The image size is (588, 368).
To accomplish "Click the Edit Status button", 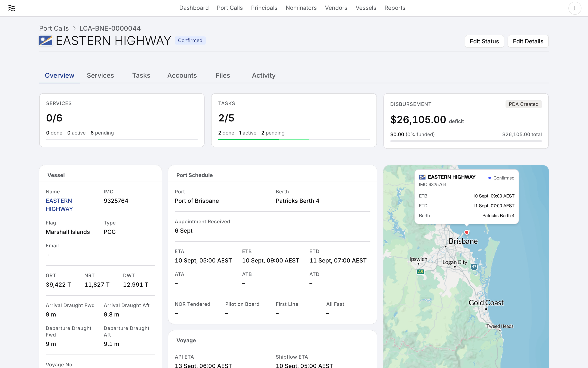I will (x=484, y=41).
